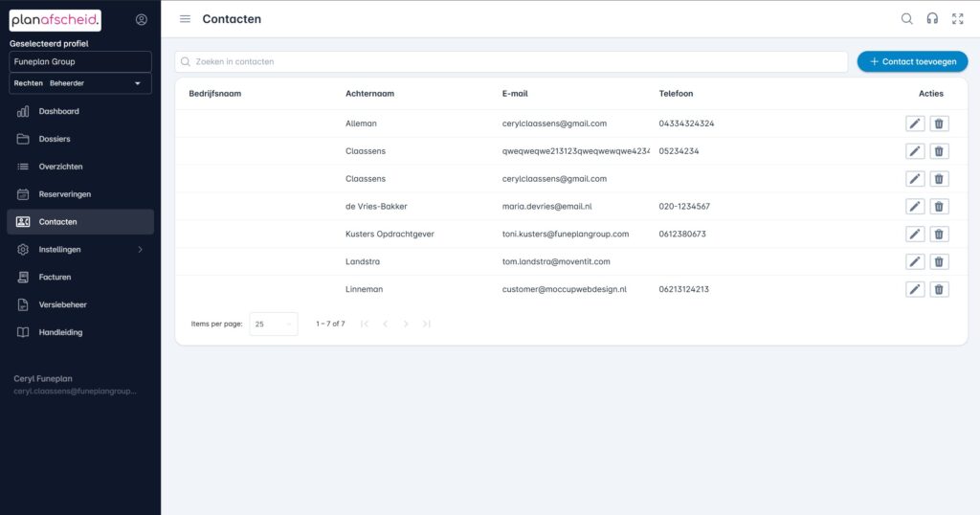Click the headphones support icon
The image size is (980, 515).
(x=932, y=19)
